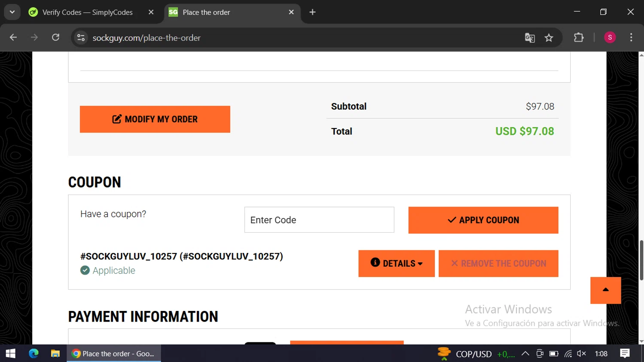Screen dimensions: 644x362
Task: Go forward to the next page
Action: (34, 38)
